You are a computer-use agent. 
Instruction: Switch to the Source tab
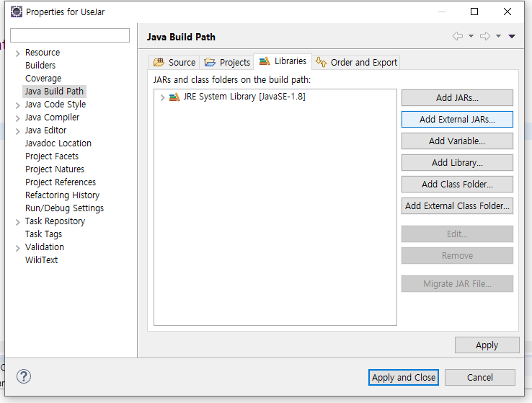(174, 62)
